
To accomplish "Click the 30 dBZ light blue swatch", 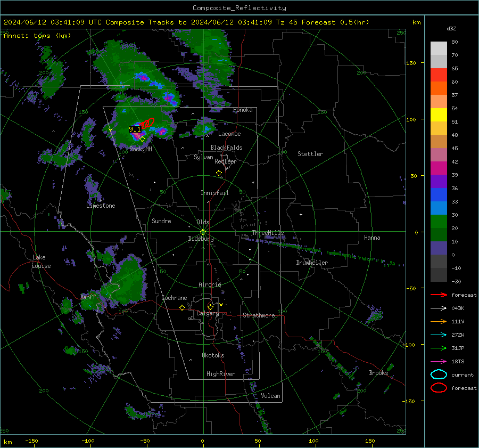I will [439, 208].
